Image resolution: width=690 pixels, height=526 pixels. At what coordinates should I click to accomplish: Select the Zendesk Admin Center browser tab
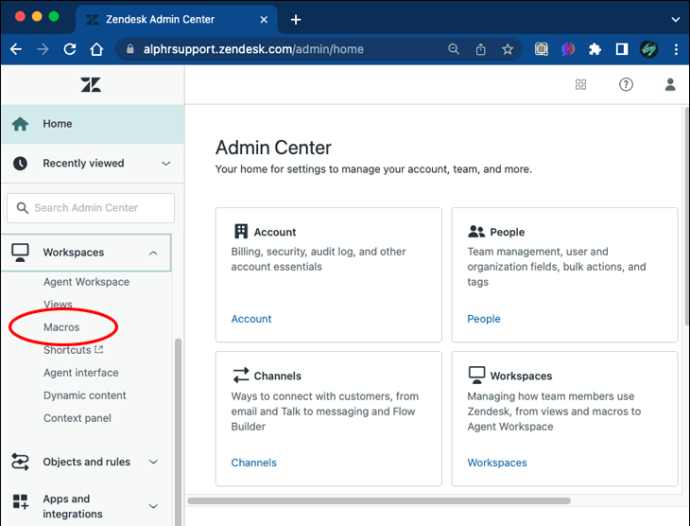pyautogui.click(x=176, y=19)
